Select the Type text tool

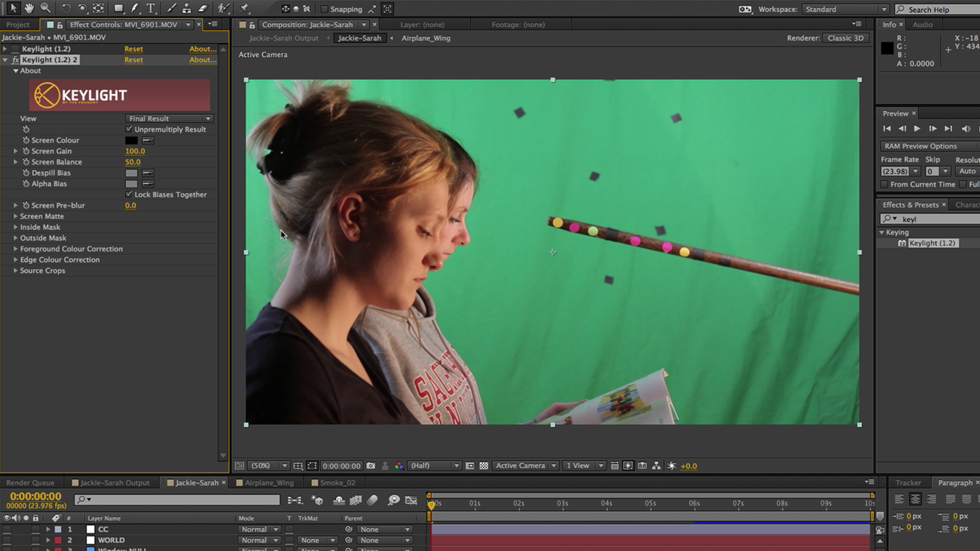151,9
